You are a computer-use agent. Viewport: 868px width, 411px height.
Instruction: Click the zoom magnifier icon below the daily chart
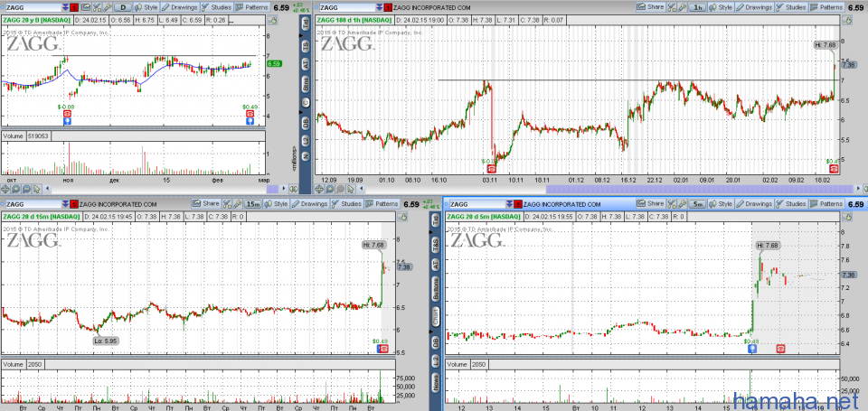click(16, 189)
